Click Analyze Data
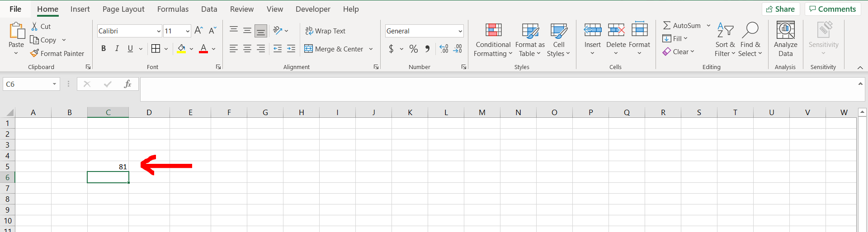The image size is (868, 232). tap(785, 39)
